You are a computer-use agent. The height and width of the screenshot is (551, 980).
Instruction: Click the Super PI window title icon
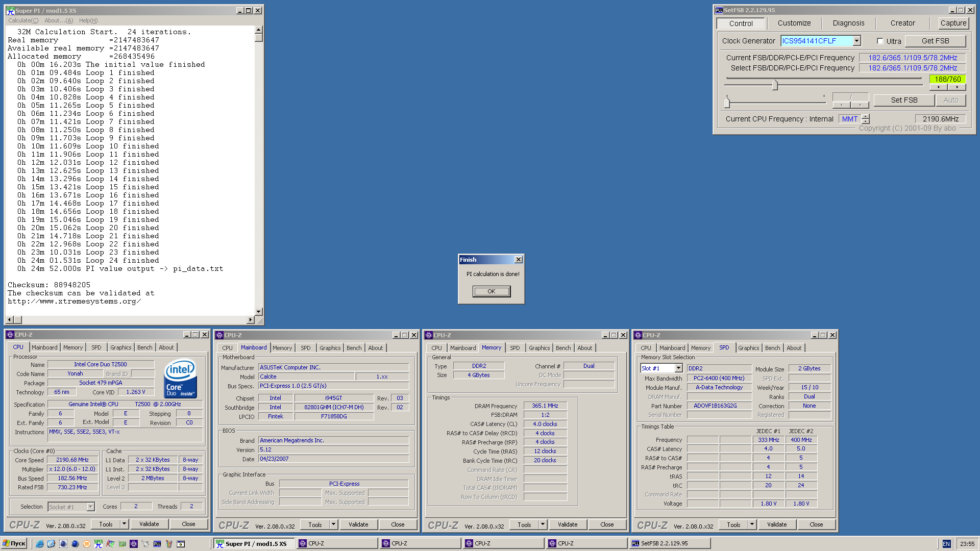tap(10, 10)
